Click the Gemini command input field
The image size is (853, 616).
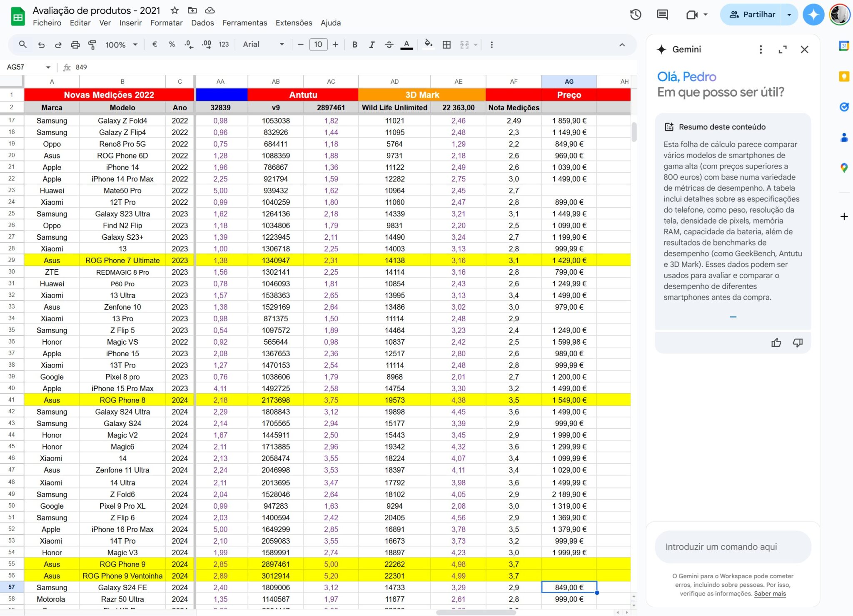pyautogui.click(x=733, y=546)
